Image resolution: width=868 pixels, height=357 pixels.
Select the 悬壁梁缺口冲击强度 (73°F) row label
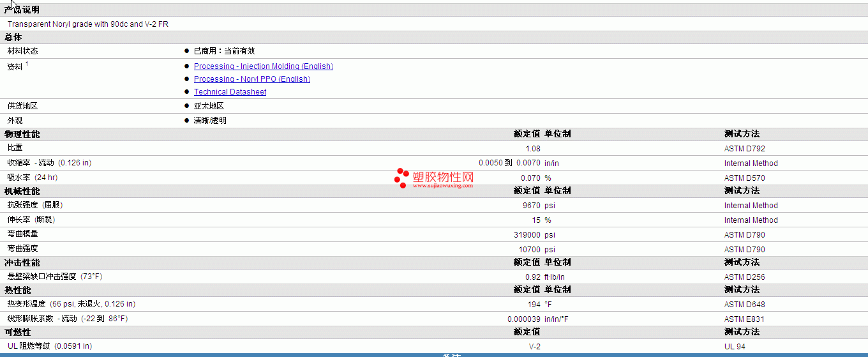coord(55,277)
